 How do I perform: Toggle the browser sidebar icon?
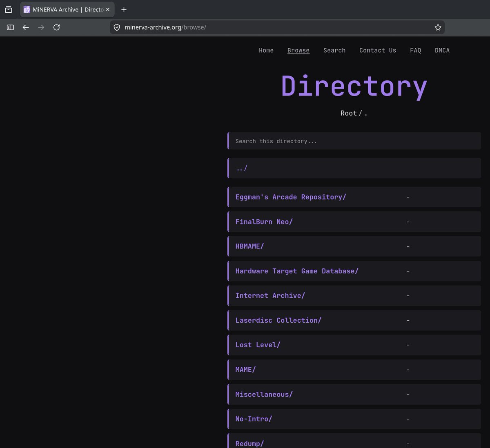coord(10,27)
